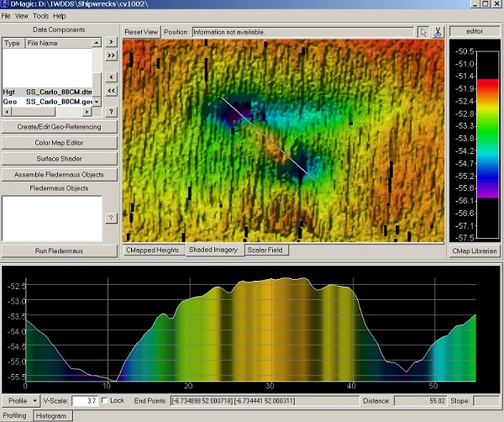Open the CMap Librarian

tap(475, 251)
